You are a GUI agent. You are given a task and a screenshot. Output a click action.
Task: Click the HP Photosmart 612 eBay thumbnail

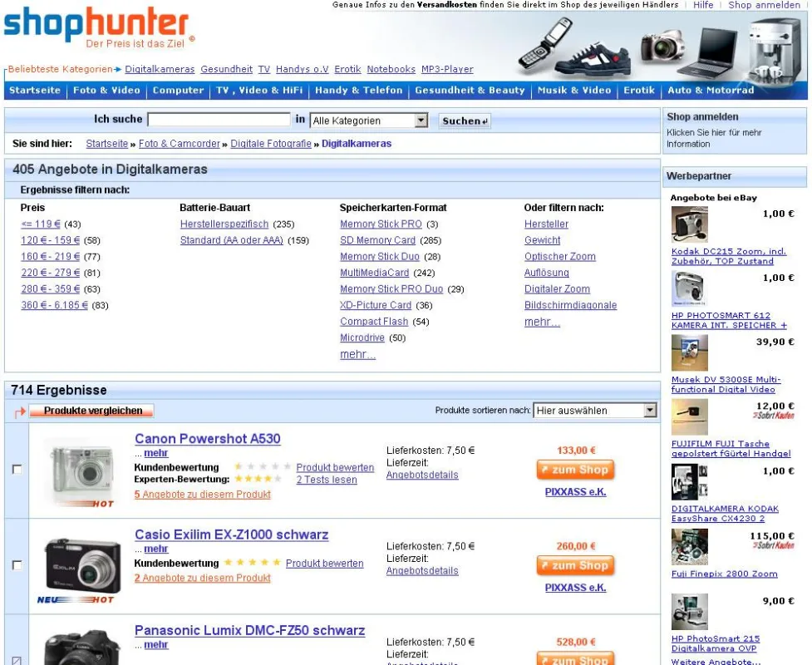pos(689,288)
